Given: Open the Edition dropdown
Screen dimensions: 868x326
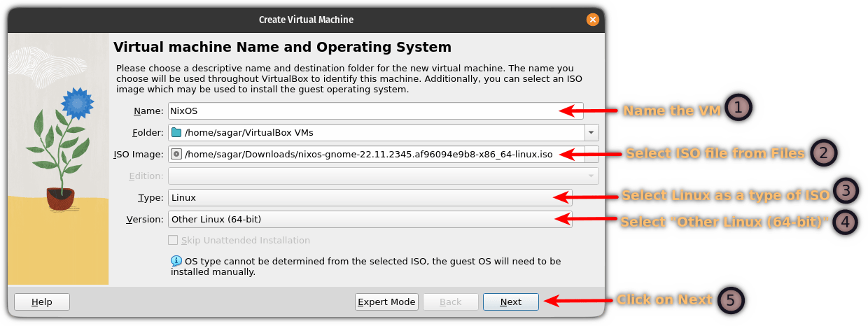Looking at the screenshot, I should [x=383, y=176].
